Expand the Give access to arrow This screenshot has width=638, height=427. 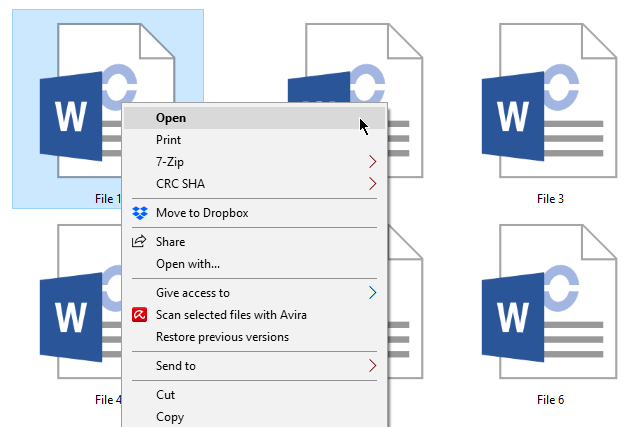coord(372,293)
